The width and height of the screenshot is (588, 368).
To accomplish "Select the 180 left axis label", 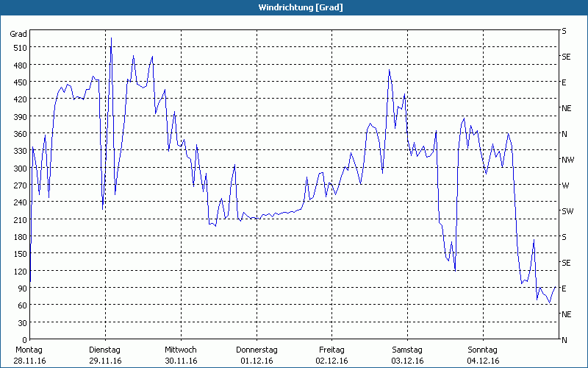I will (x=21, y=237).
